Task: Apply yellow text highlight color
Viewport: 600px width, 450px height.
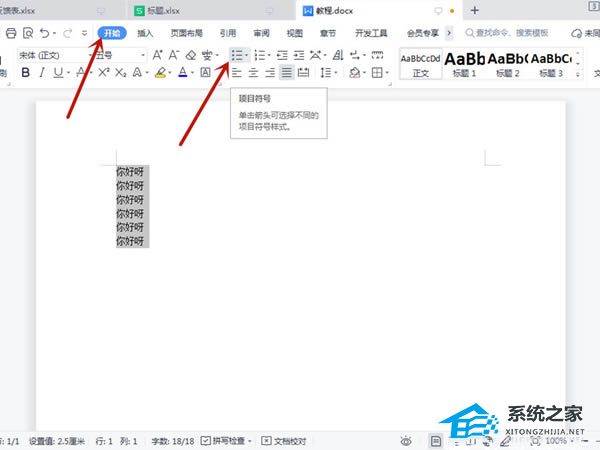Action: [x=160, y=72]
